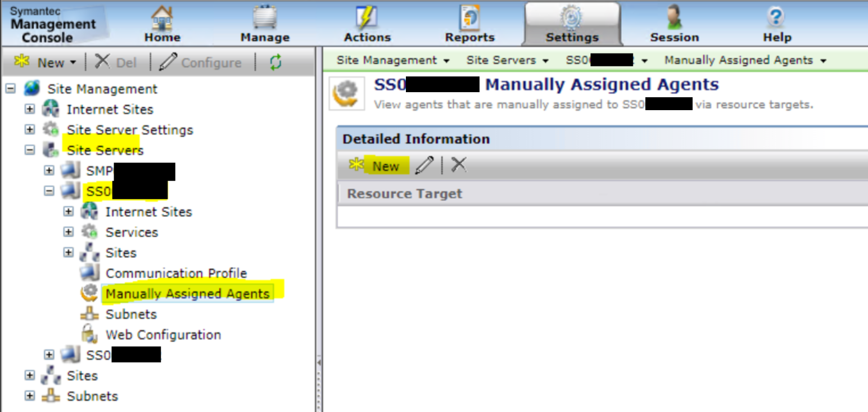Open the Help tab
The height and width of the screenshot is (412, 868).
click(x=777, y=24)
